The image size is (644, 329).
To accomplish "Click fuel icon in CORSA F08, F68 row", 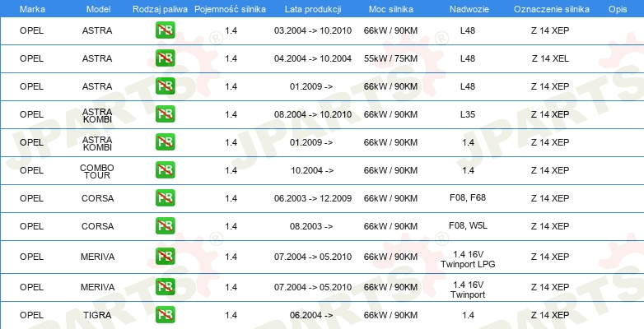I will pyautogui.click(x=165, y=197).
